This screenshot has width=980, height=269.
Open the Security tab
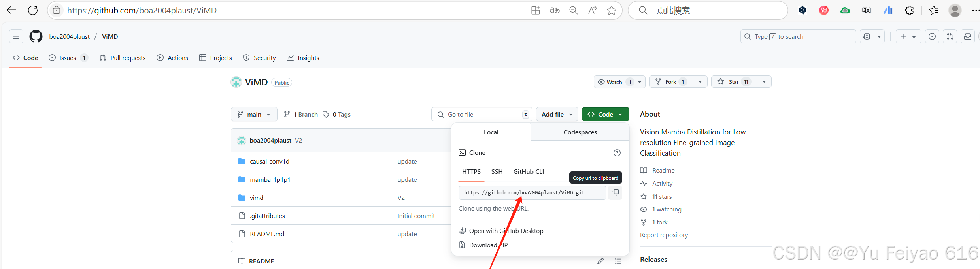pyautogui.click(x=259, y=58)
